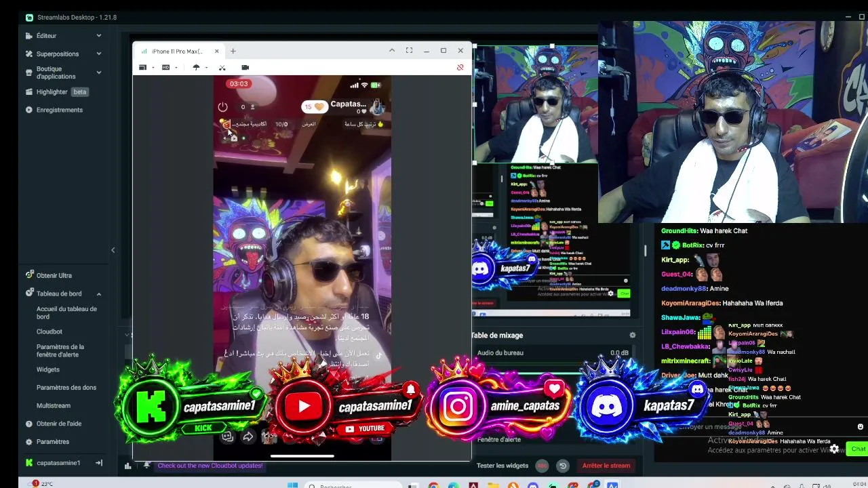Click the capatasamine1 account name
This screenshot has height=488, width=868.
[58, 463]
